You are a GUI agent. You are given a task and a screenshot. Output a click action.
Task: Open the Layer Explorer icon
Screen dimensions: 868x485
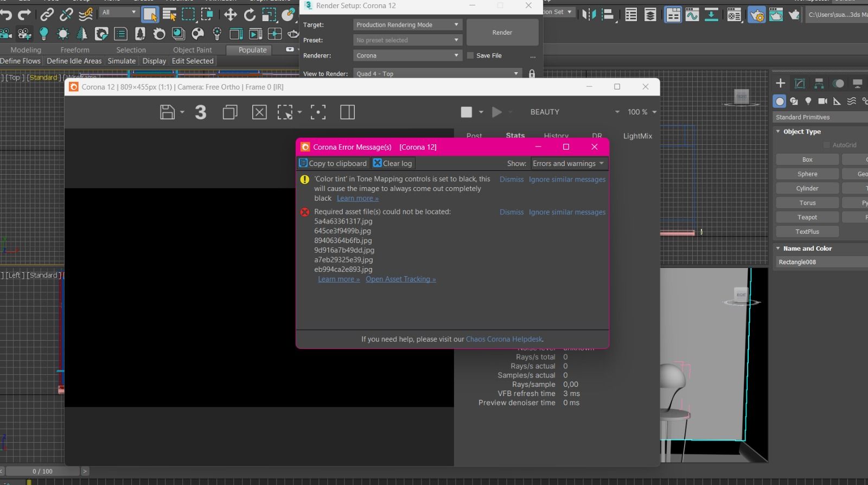pyautogui.click(x=650, y=15)
